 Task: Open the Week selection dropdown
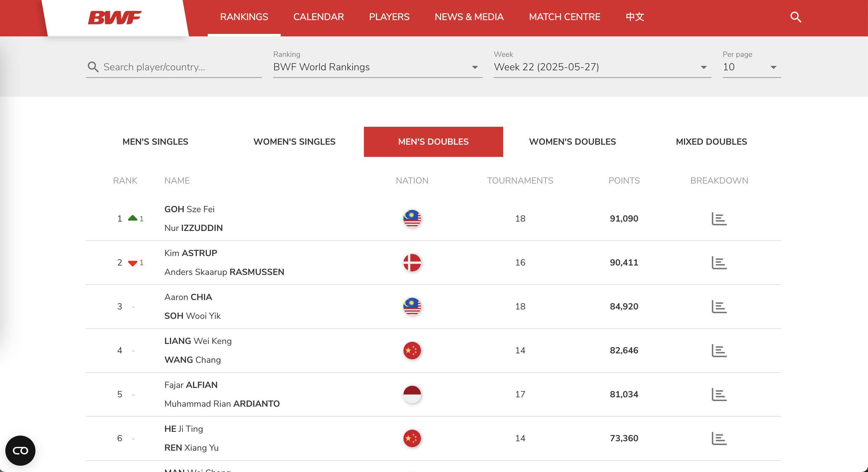click(602, 67)
